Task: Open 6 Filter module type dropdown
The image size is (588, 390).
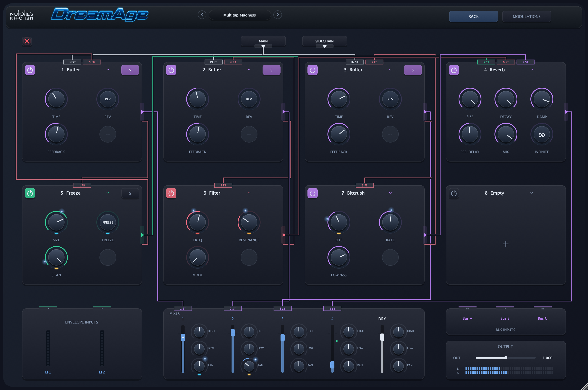Action: tap(249, 193)
